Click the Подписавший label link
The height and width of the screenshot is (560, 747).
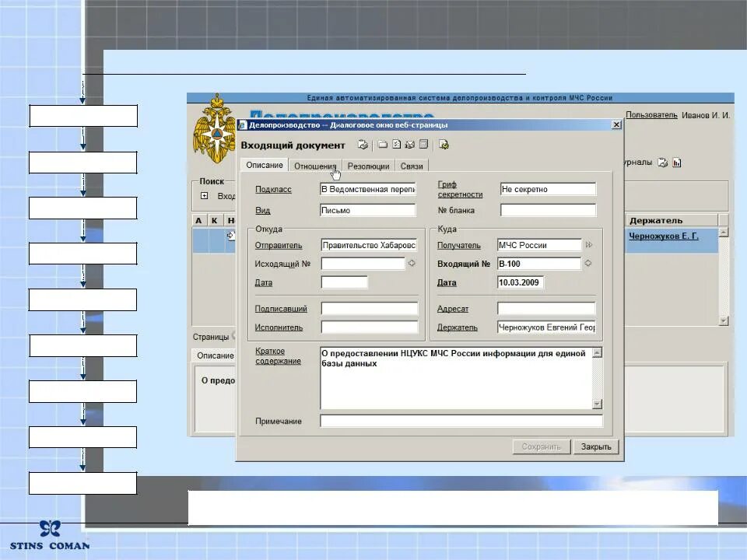281,309
